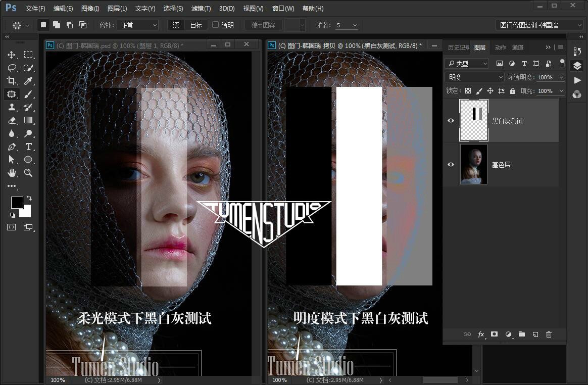Viewport: 588px width, 385px height.
Task: Switch to the 通道 tab
Action: (x=517, y=47)
